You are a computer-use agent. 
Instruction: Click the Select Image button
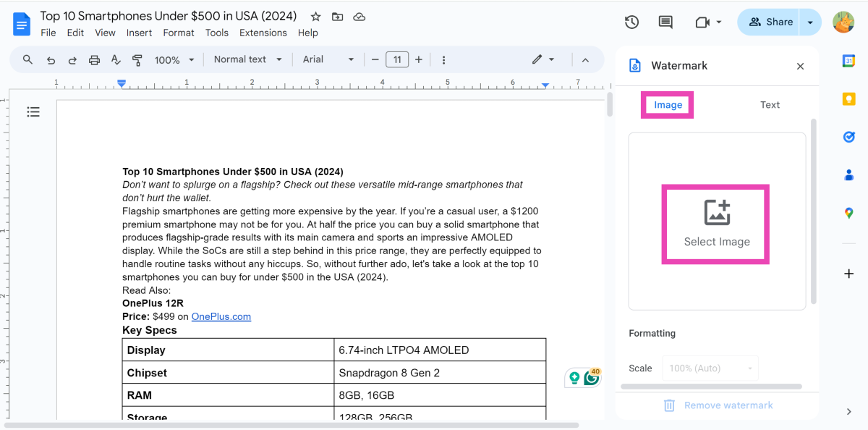click(716, 224)
